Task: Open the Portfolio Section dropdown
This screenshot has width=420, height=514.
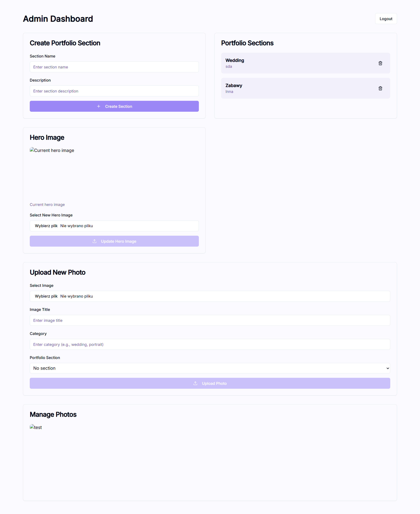Action: (x=210, y=368)
